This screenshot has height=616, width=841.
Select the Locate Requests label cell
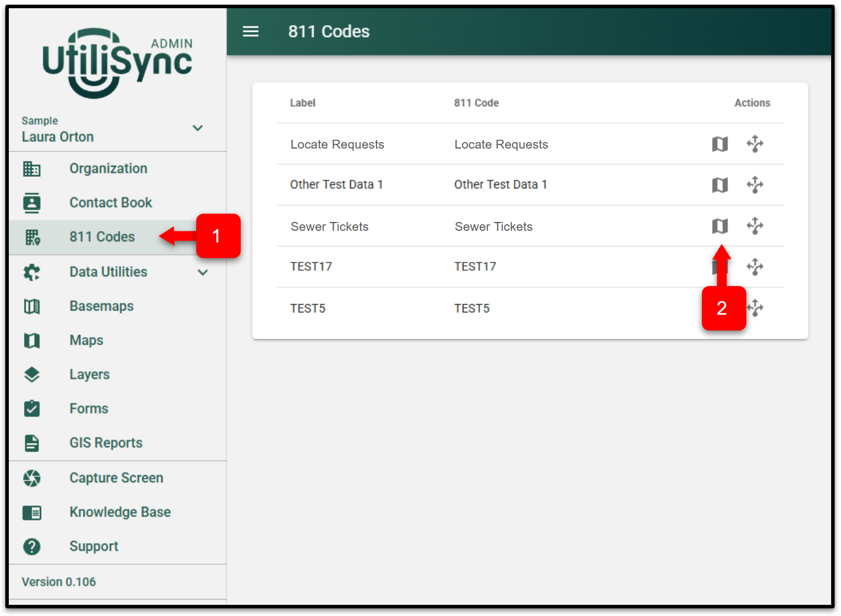337,144
